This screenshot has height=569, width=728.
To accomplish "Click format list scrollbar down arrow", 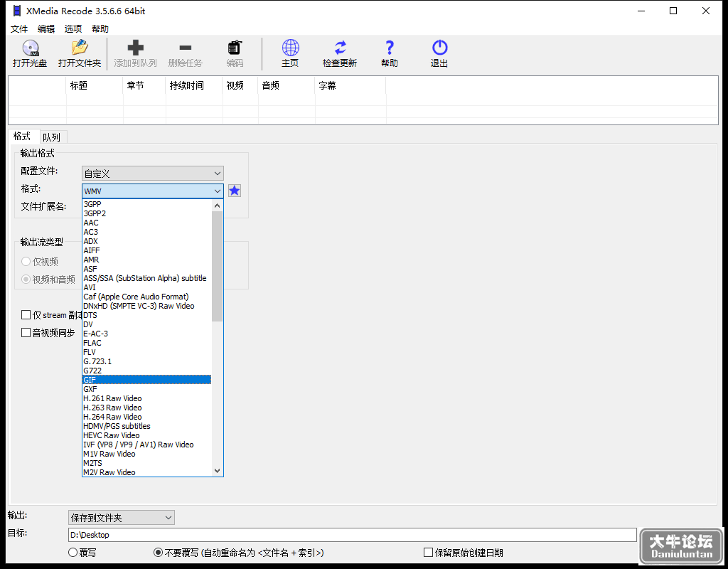I will click(x=218, y=471).
